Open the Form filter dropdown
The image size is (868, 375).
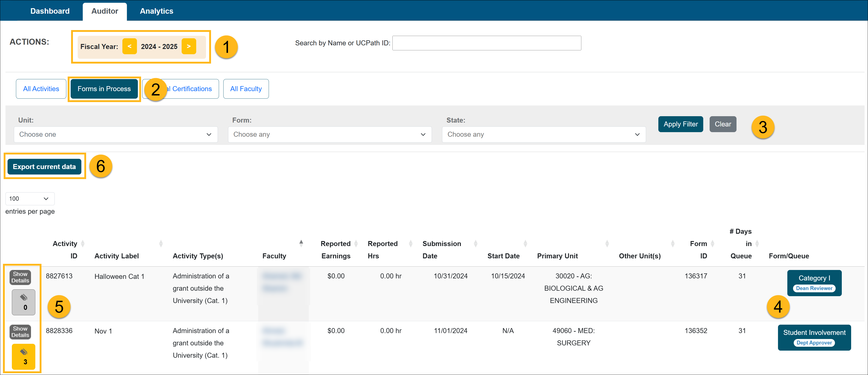(x=330, y=134)
